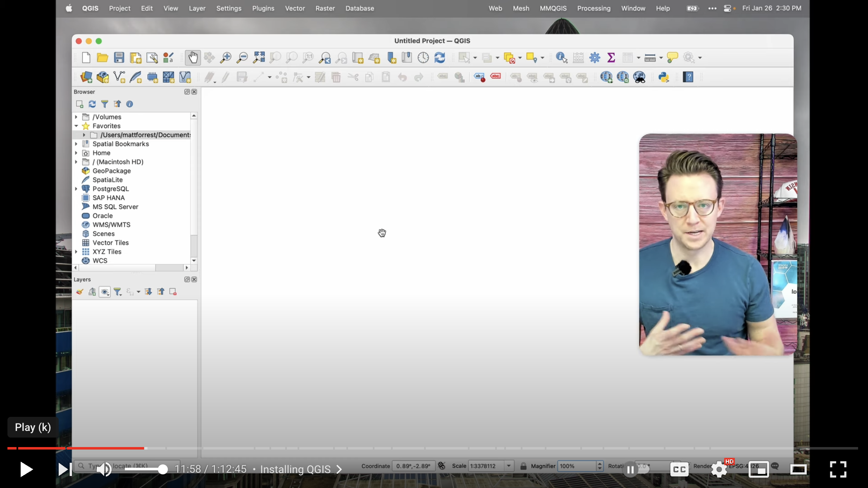Image resolution: width=868 pixels, height=488 pixels.
Task: Open Installing QGIS chapter link
Action: tap(301, 469)
